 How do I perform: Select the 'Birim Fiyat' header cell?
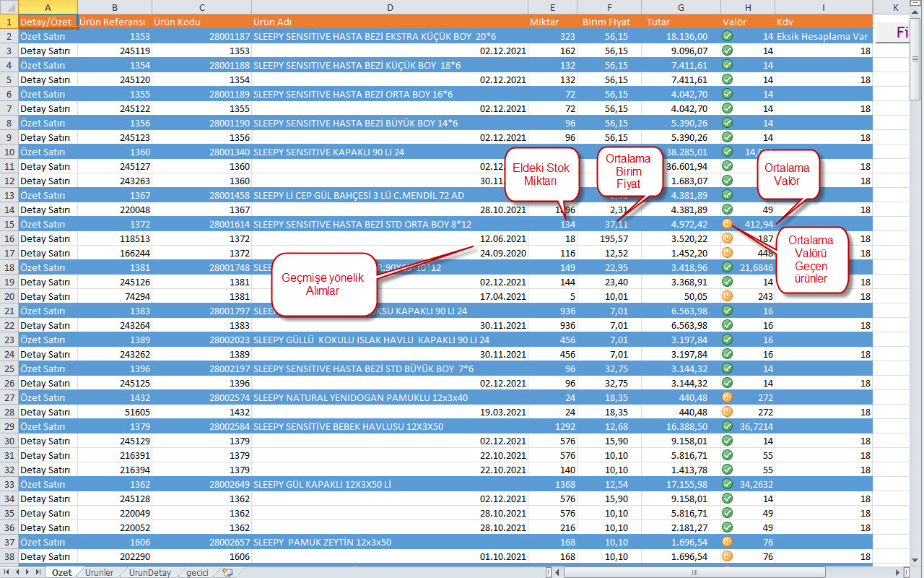pos(610,22)
